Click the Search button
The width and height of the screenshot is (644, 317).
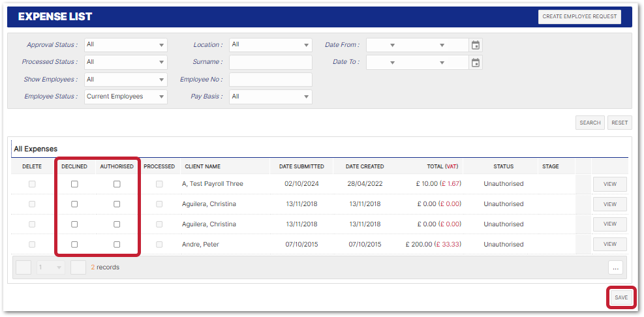(590, 123)
